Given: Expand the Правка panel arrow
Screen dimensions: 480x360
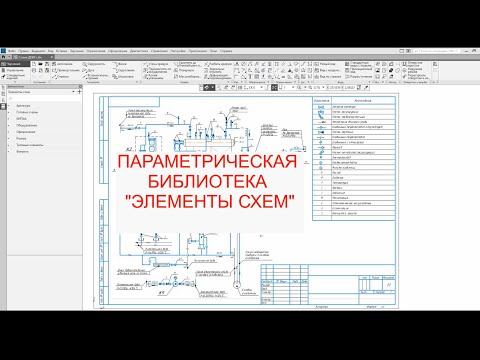Looking at the screenshot, I should [x=229, y=82].
